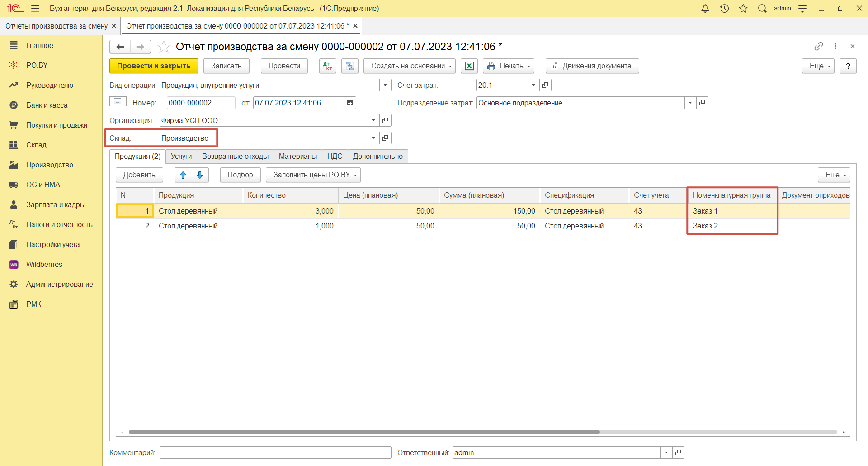Screen dimensions: 868x466
Task: Open Склад item card icon
Action: (385, 138)
